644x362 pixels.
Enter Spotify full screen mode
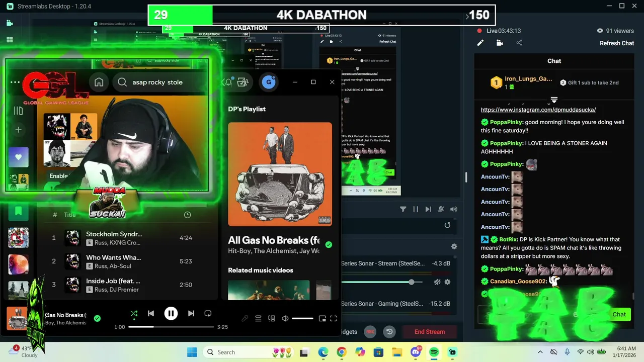tap(333, 318)
